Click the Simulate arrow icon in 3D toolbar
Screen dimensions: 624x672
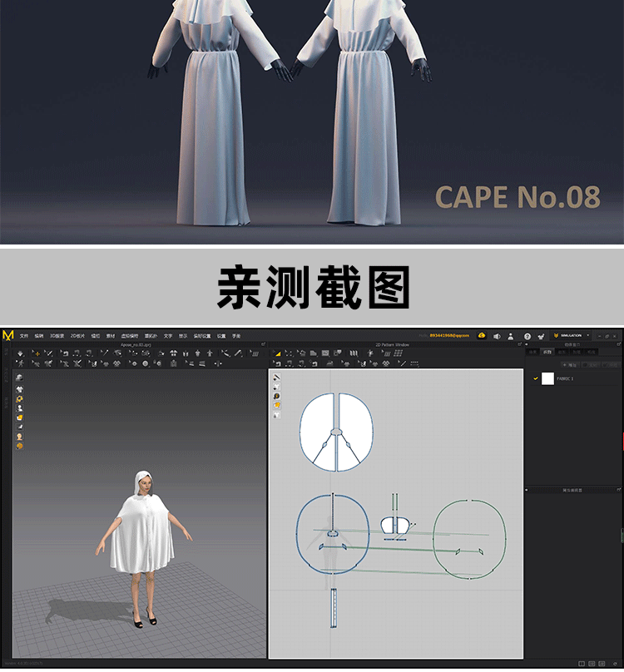coord(20,353)
